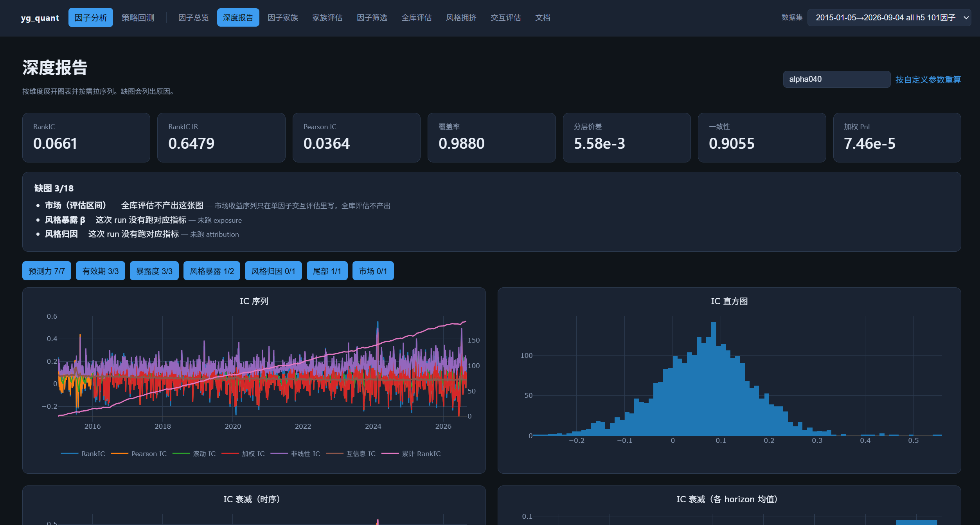Open the 文档 tab
This screenshot has width=980, height=525.
(x=543, y=18)
